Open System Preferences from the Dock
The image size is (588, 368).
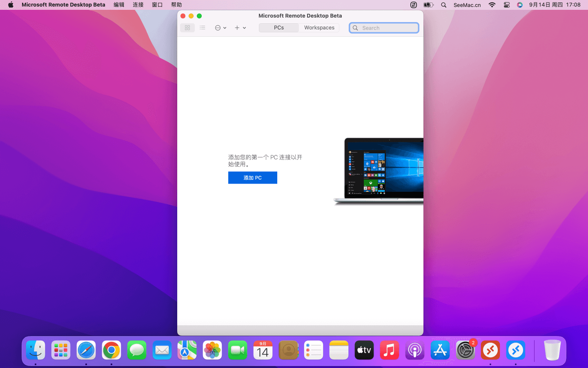pos(465,350)
